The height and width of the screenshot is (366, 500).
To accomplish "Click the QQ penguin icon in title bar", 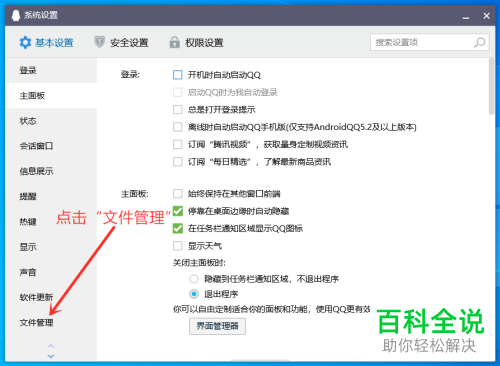I will click(x=16, y=15).
